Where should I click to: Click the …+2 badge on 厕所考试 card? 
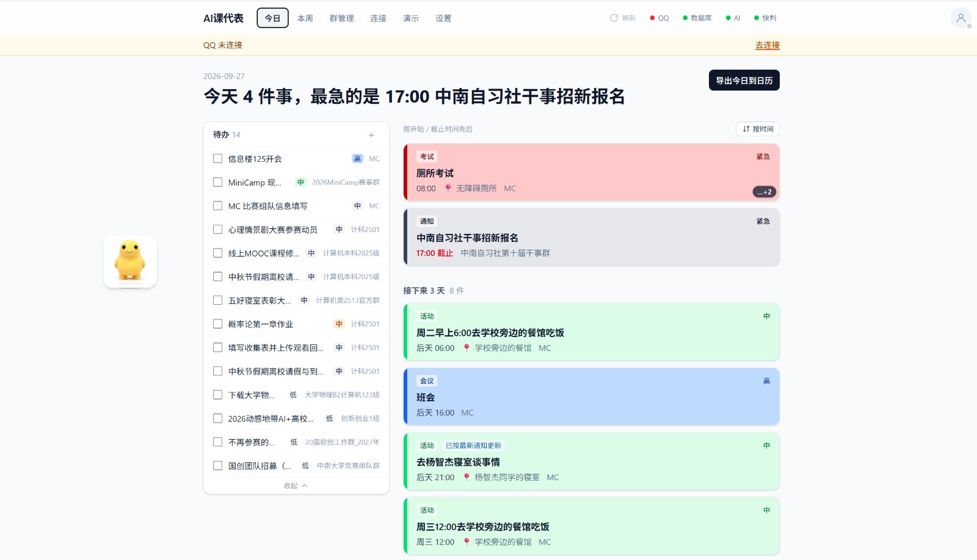pos(764,192)
